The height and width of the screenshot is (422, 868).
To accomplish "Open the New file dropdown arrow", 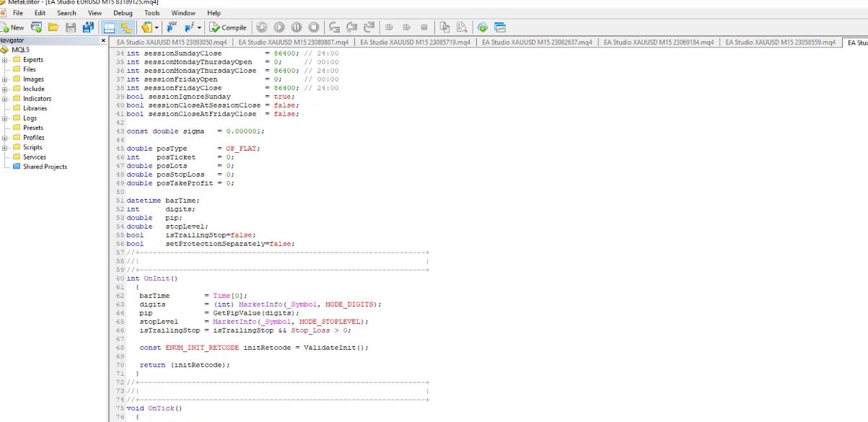I will [157, 27].
